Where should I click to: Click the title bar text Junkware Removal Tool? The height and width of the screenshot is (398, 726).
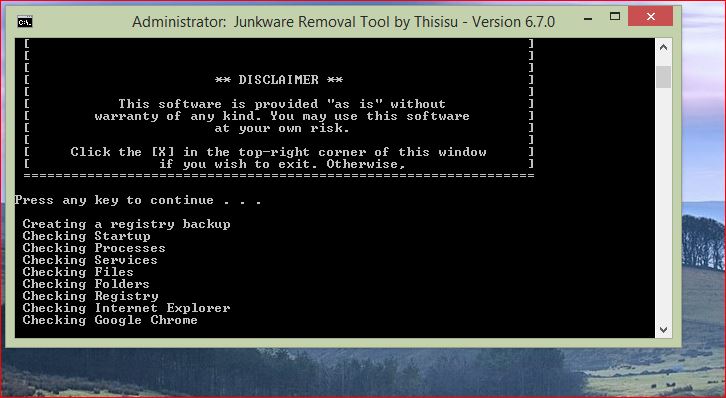coord(312,22)
